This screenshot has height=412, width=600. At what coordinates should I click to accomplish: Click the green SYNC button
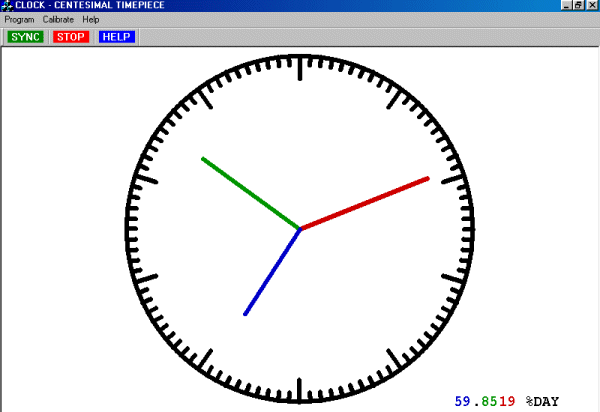(x=25, y=37)
